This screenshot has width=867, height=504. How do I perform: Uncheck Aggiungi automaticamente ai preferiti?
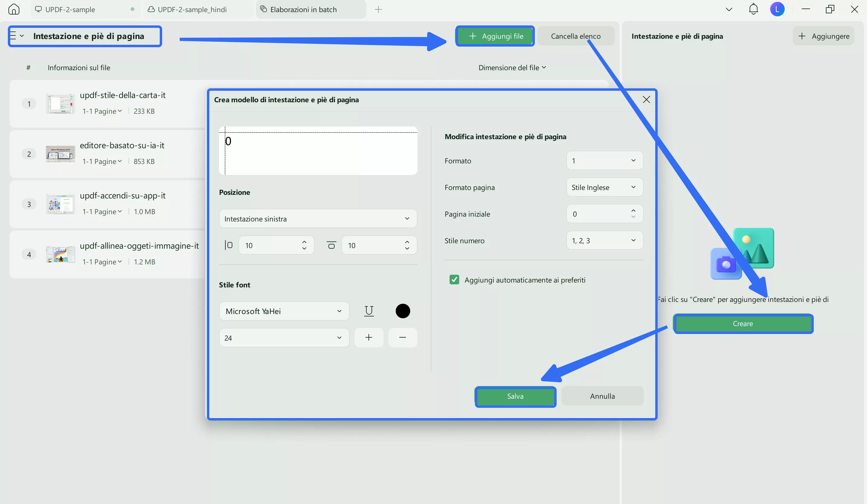(x=454, y=280)
